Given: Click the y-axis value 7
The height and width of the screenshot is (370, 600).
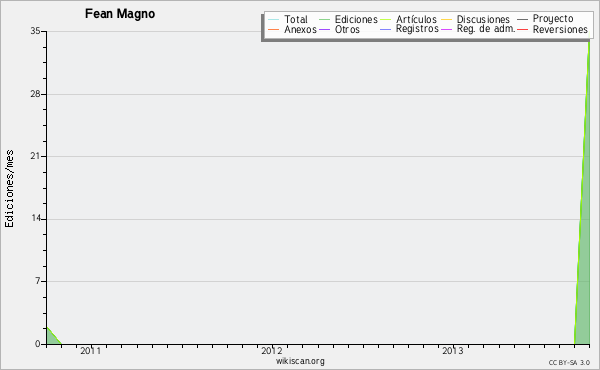Looking at the screenshot, I should 38,281.
